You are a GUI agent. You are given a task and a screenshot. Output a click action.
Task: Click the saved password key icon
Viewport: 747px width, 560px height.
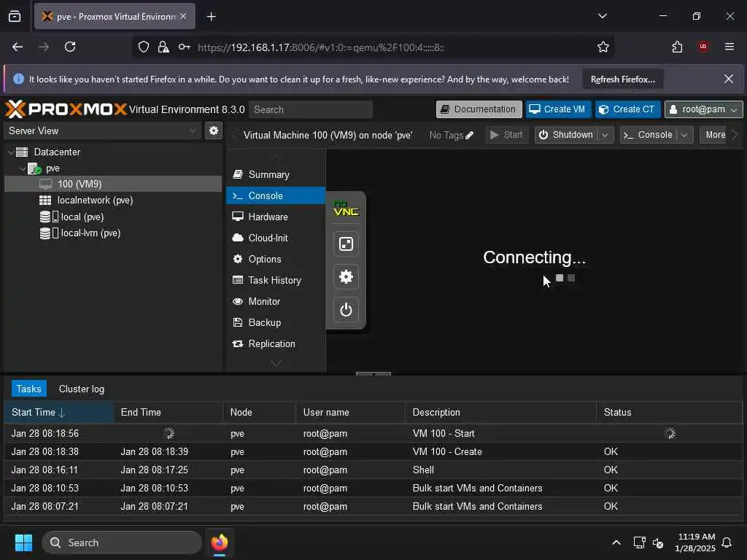pyautogui.click(x=185, y=47)
